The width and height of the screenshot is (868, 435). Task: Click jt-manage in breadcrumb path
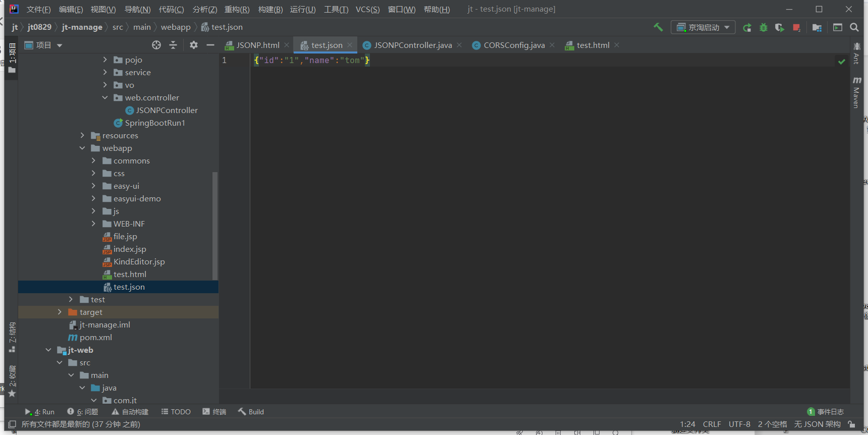(x=82, y=27)
